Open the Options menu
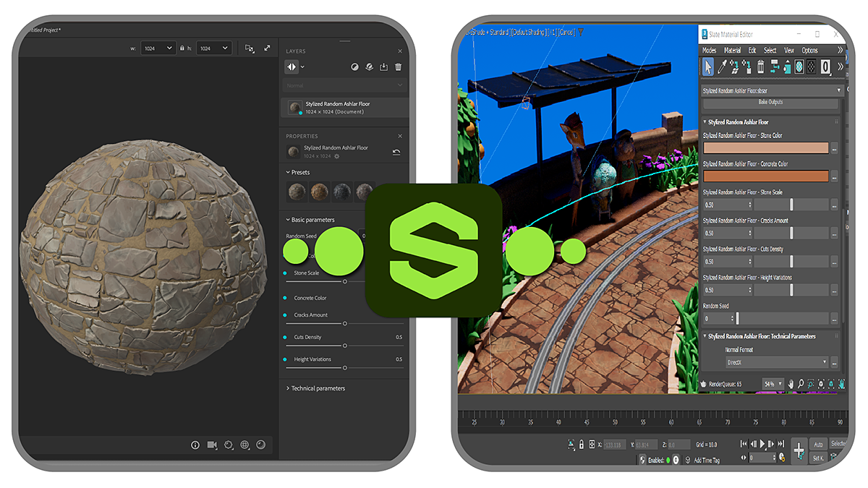Image resolution: width=868 pixels, height=488 pixels. pos(810,51)
